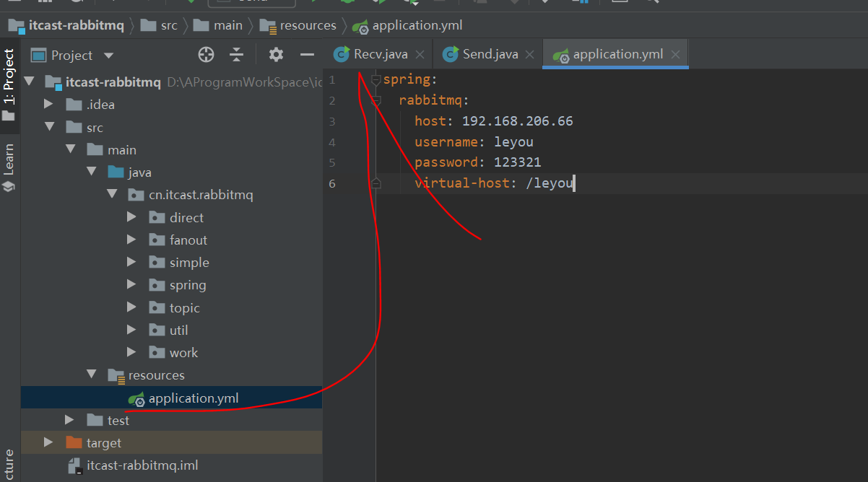Viewport: 868px width, 482px height.
Task: Click fold end marker at line 6
Action: [376, 184]
